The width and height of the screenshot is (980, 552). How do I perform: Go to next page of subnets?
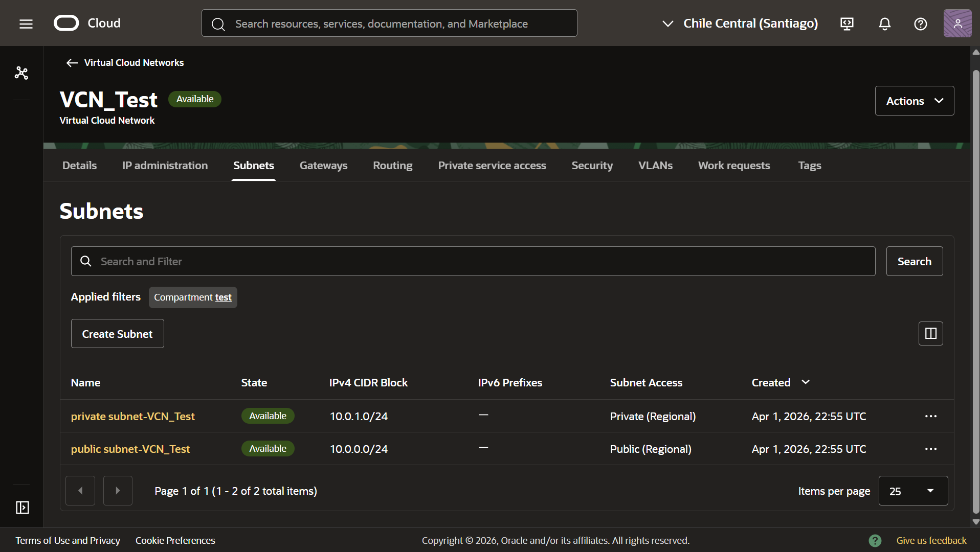point(118,491)
